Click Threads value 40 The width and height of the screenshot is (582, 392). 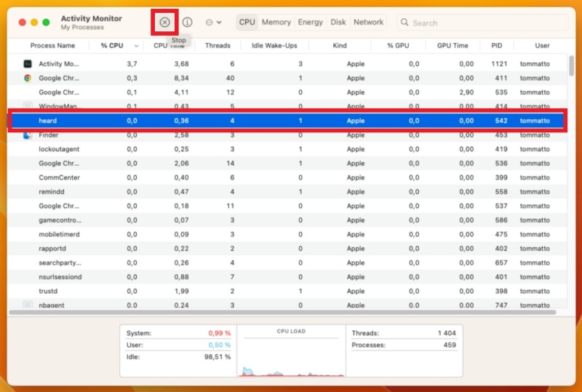[x=230, y=78]
